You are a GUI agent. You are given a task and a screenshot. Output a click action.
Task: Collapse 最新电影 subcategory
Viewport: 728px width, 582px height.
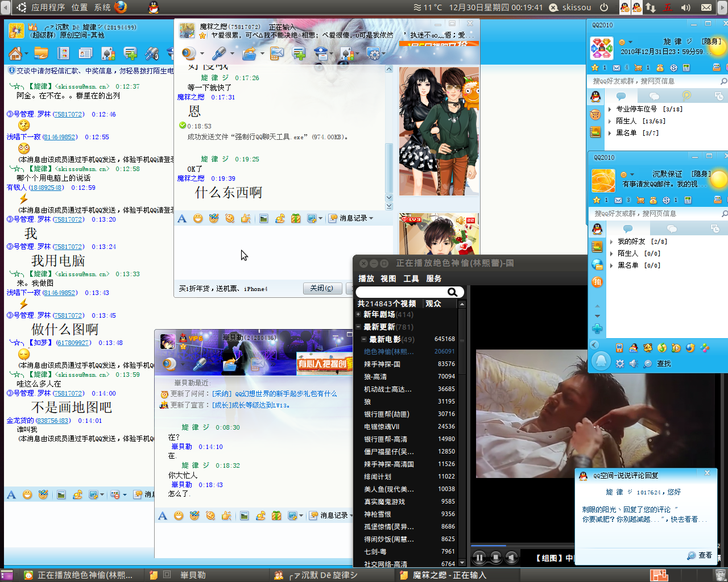(364, 339)
